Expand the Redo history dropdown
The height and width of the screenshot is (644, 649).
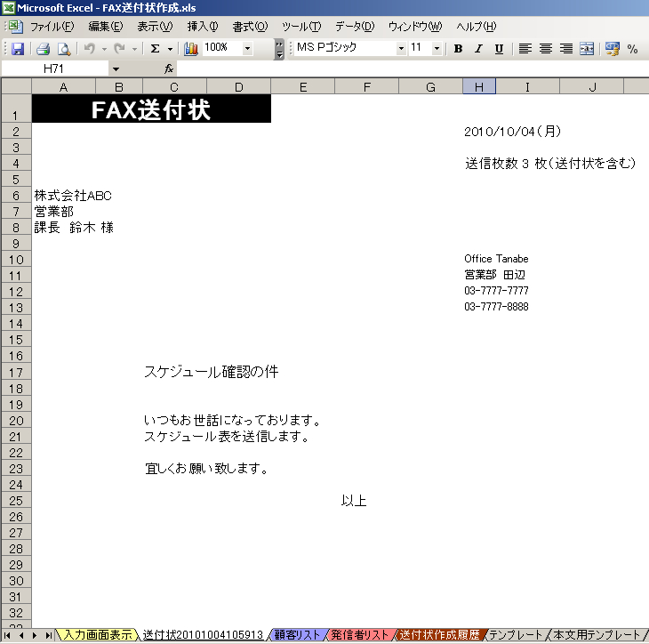[x=134, y=49]
